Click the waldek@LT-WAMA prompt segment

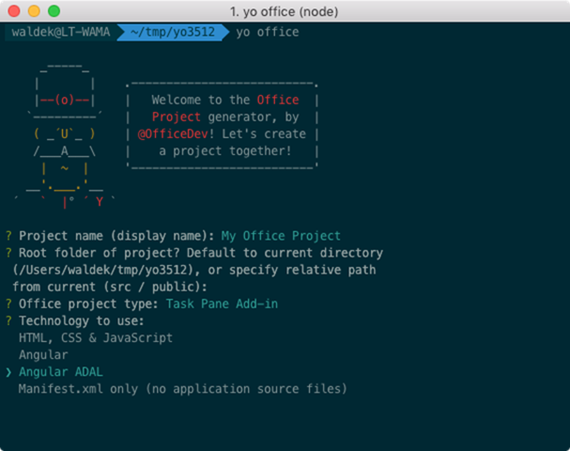tap(61, 32)
